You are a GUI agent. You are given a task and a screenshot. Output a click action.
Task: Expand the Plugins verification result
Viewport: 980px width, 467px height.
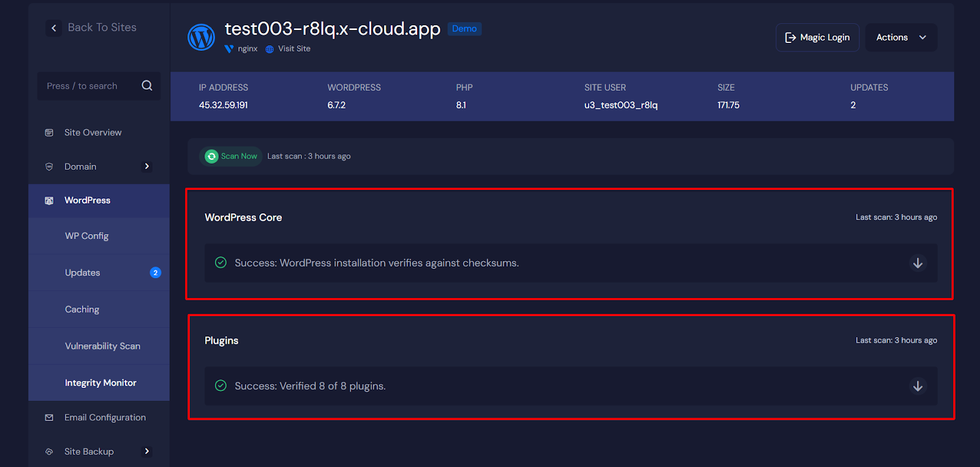tap(918, 386)
